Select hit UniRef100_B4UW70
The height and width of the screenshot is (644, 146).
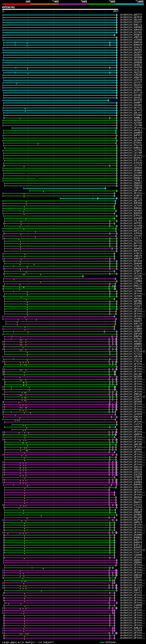coord(131,35)
